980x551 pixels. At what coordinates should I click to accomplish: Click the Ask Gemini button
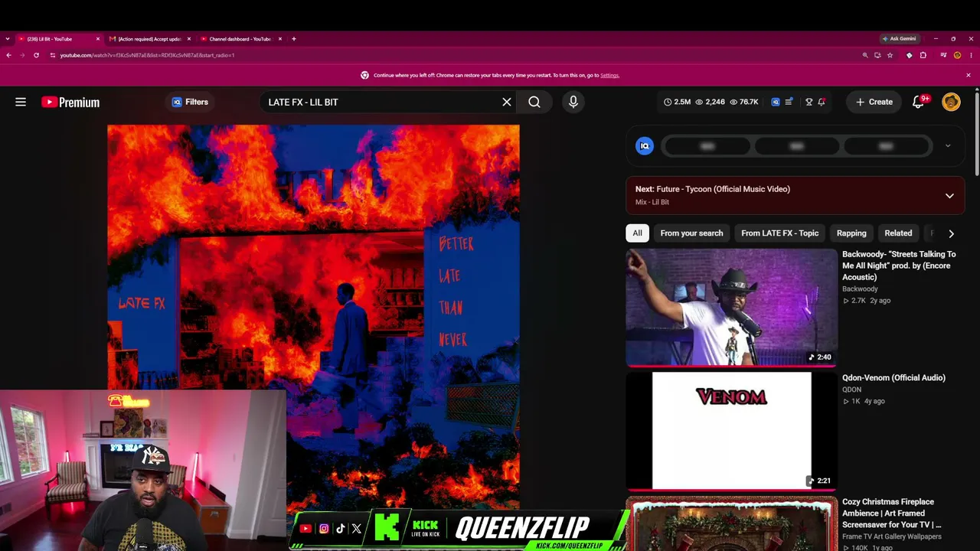(x=899, y=39)
